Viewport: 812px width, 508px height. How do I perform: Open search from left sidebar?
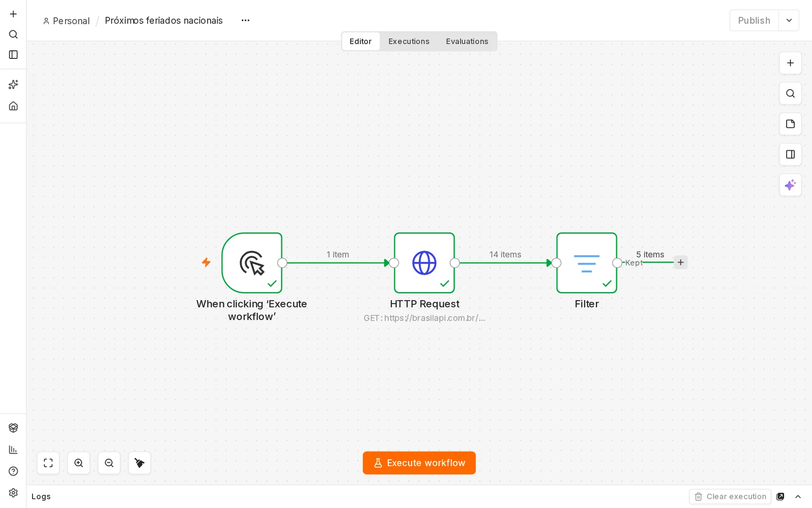pos(13,34)
